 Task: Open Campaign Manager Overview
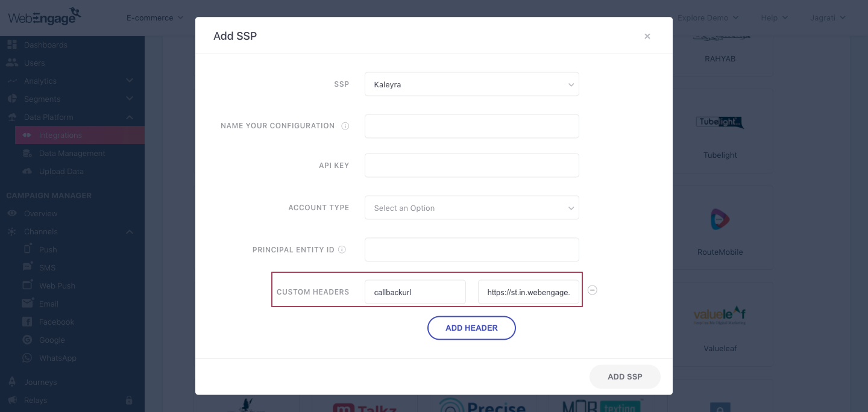point(41,213)
